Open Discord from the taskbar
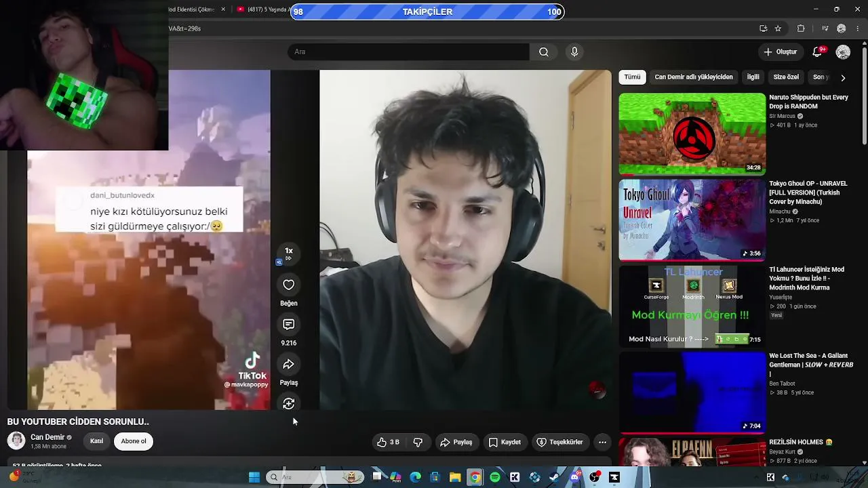 (x=574, y=477)
